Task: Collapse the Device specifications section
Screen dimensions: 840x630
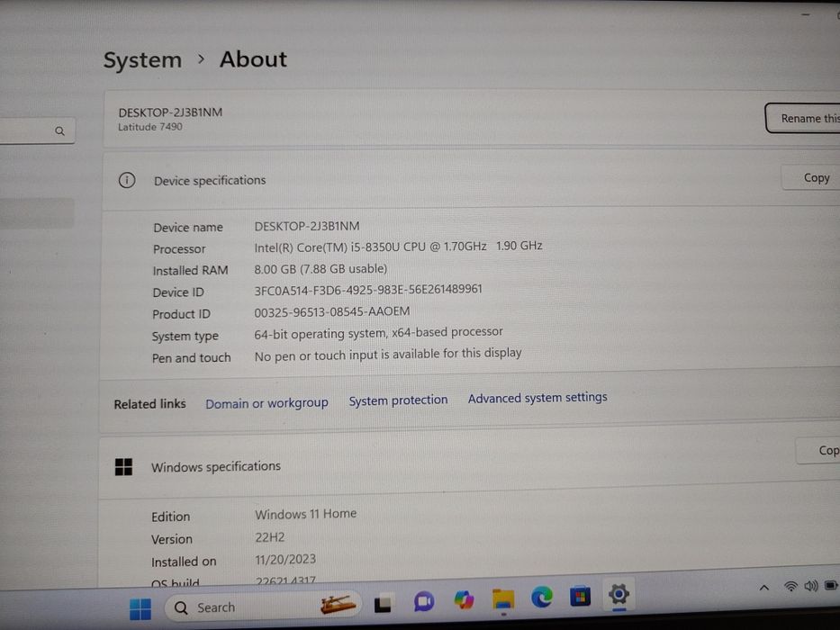Action: (x=472, y=180)
